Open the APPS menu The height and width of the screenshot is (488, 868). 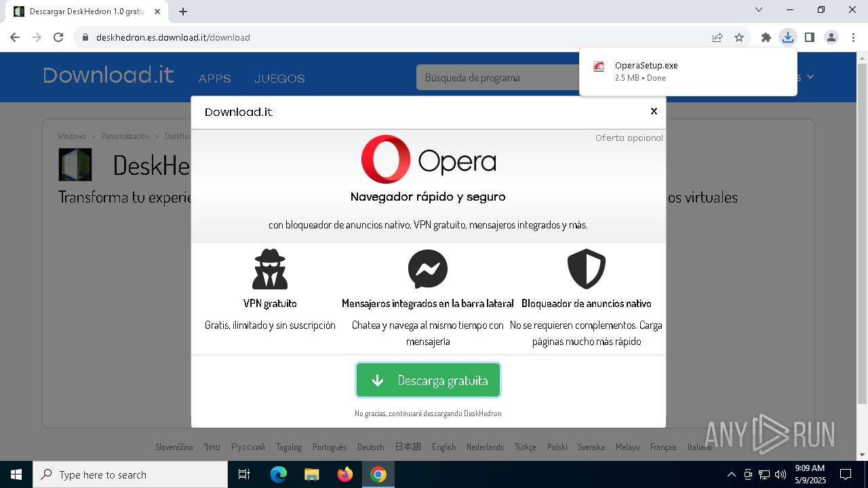point(215,79)
